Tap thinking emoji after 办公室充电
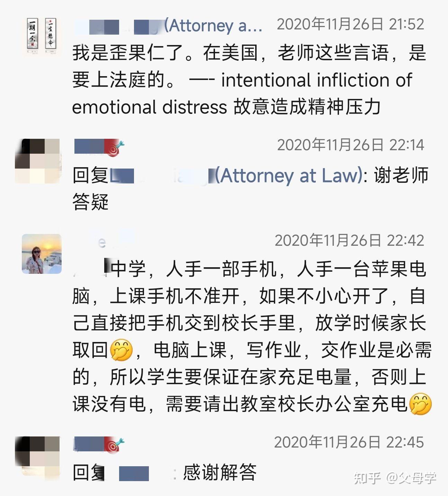The height and width of the screenshot is (496, 448). point(420,404)
